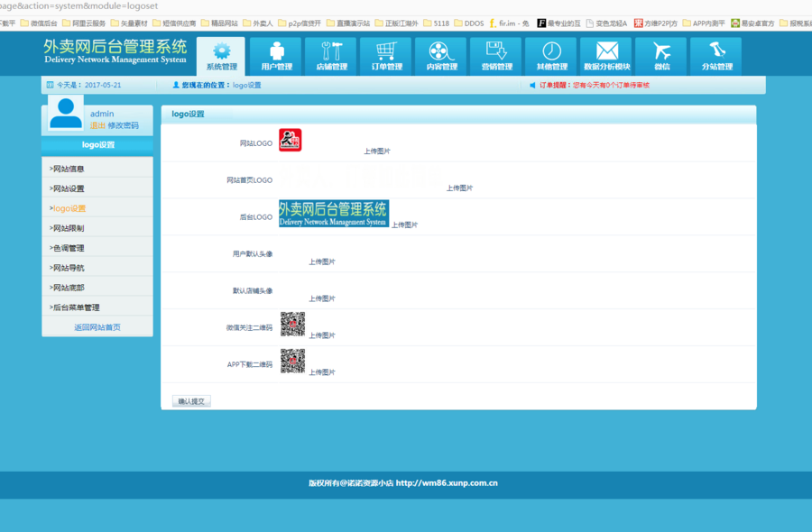Open 用户管理 person icon tab
The image size is (812, 532).
(276, 57)
